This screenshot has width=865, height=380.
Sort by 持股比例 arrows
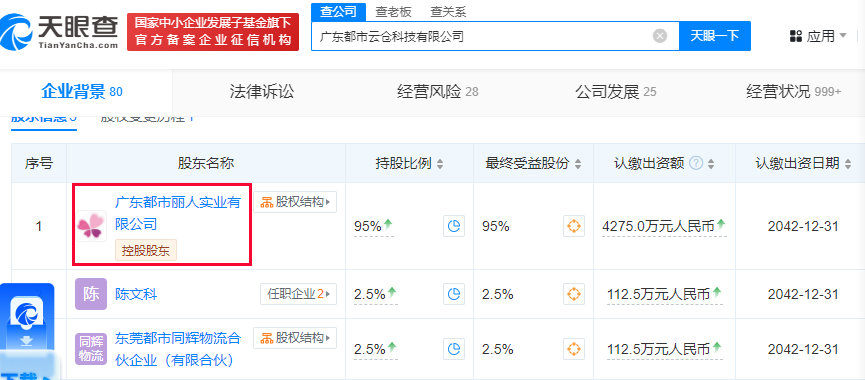click(x=440, y=164)
